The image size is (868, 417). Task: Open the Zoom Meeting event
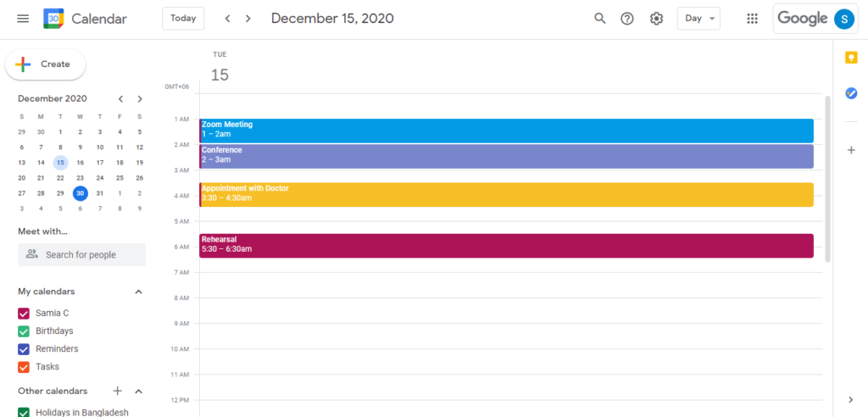click(506, 131)
